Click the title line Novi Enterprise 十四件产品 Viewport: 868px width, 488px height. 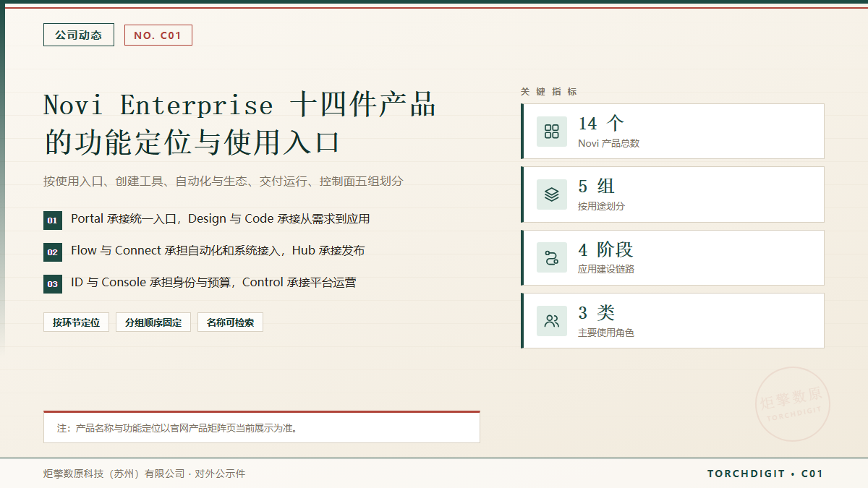[239, 105]
